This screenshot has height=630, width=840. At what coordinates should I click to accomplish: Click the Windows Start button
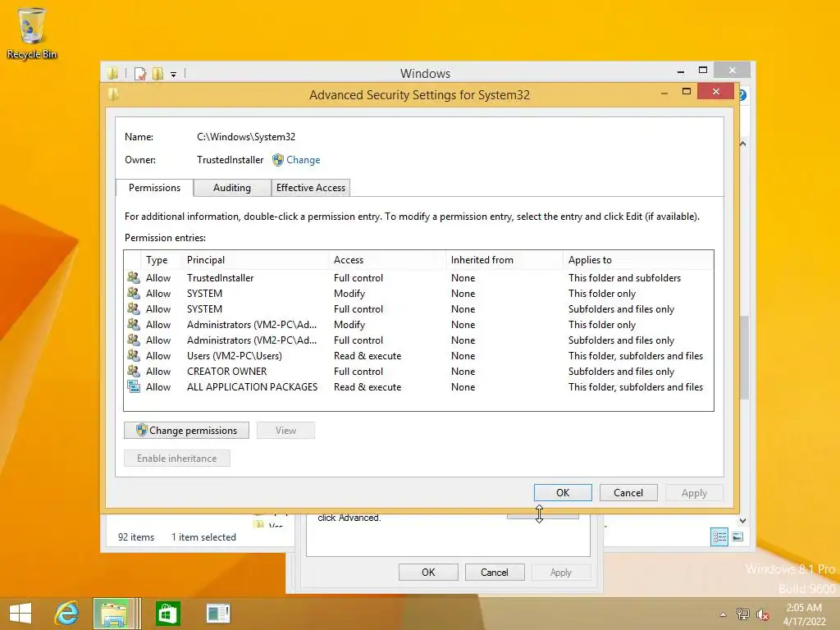pyautogui.click(x=21, y=614)
